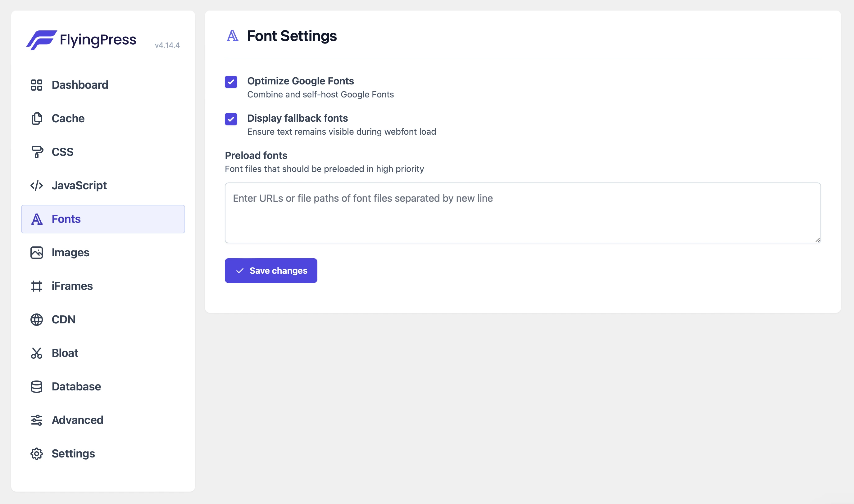Uncheck Display fallback fonts
This screenshot has width=854, height=504.
tap(231, 119)
